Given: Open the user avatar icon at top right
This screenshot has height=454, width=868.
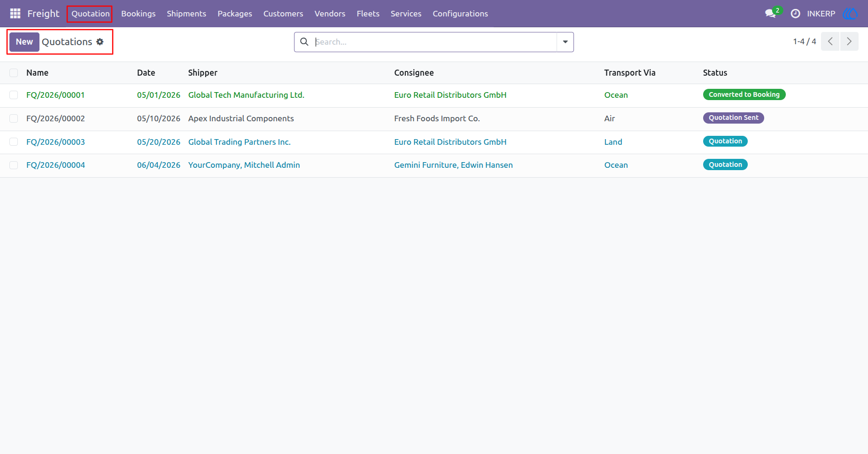Looking at the screenshot, I should tap(851, 14).
